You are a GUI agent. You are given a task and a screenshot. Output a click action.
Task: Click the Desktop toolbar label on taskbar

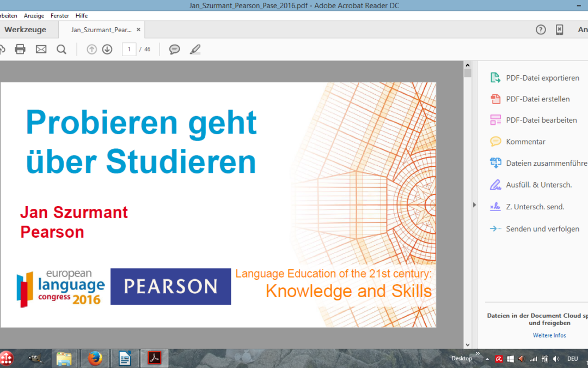tap(462, 358)
